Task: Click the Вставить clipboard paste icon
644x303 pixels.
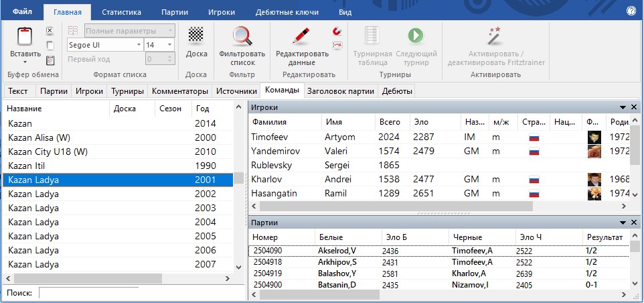Action: [25, 39]
